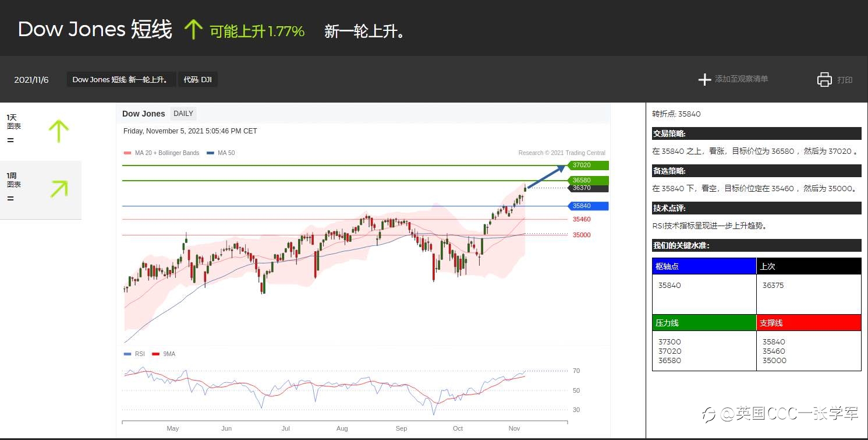Click the blue 枢轴点 table header
868x440 pixels.
pyautogui.click(x=704, y=266)
